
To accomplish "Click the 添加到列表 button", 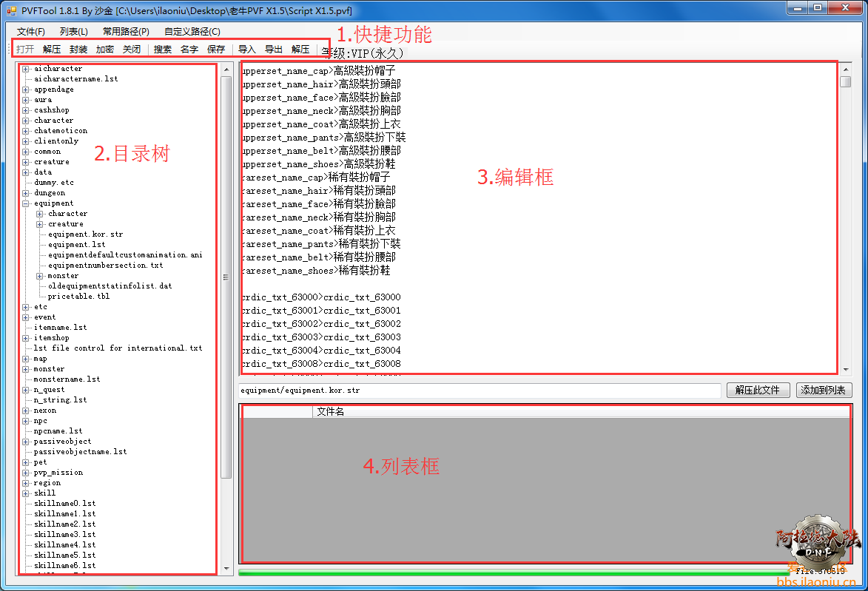I will [x=824, y=391].
